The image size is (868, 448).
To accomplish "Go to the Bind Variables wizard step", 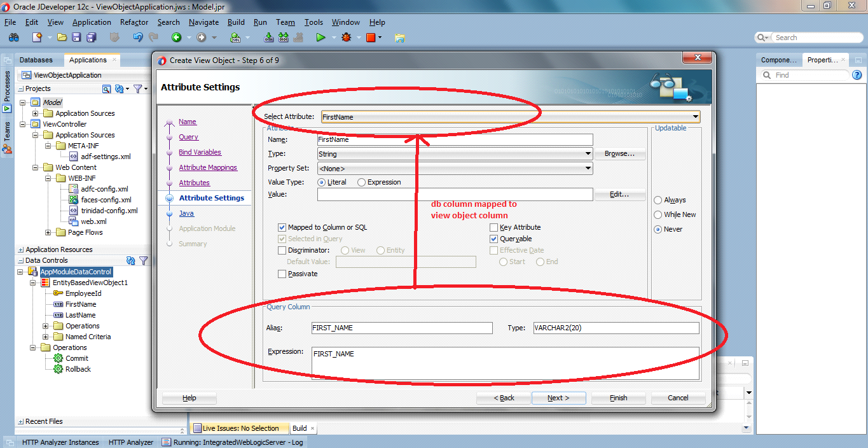I will tap(201, 152).
